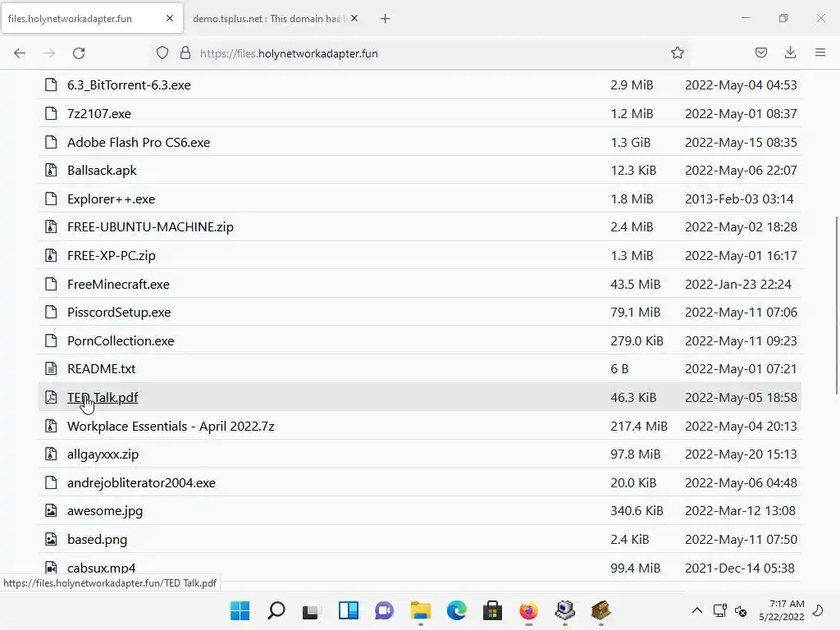Close the demo.tsplus.net tab
The width and height of the screenshot is (840, 630).
[354, 18]
